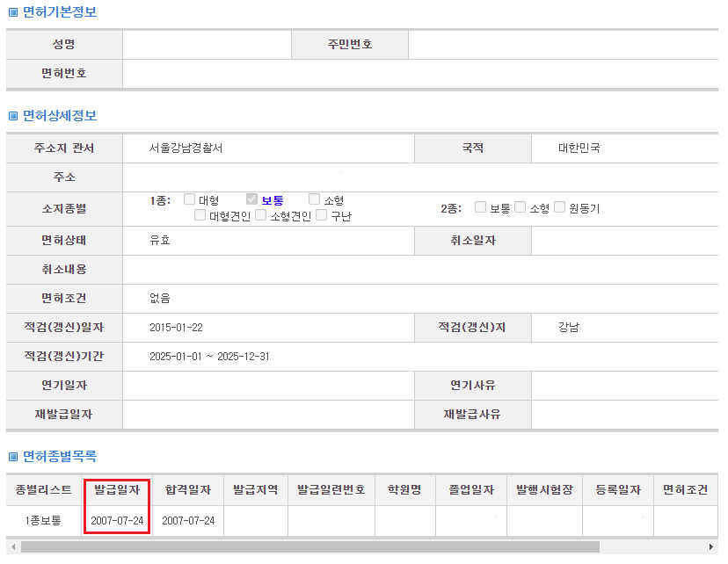This screenshot has height=564, width=728.
Task: Click the 소지종별 label
Action: click(64, 209)
